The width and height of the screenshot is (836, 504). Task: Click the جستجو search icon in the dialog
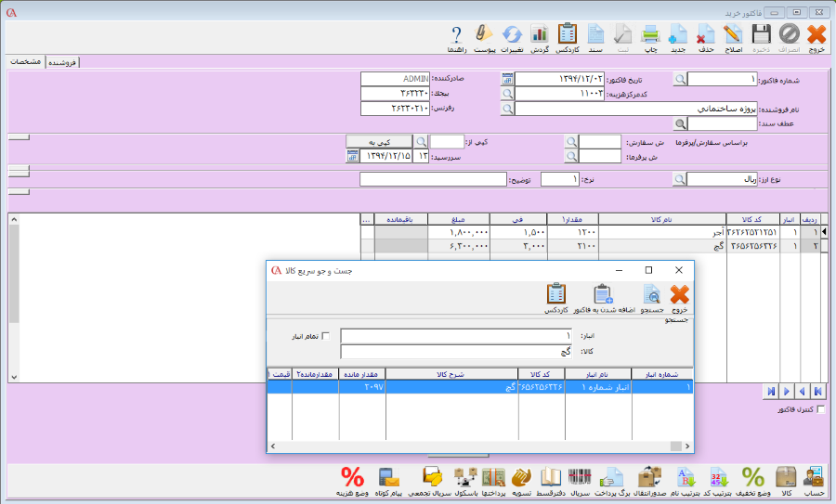[652, 295]
